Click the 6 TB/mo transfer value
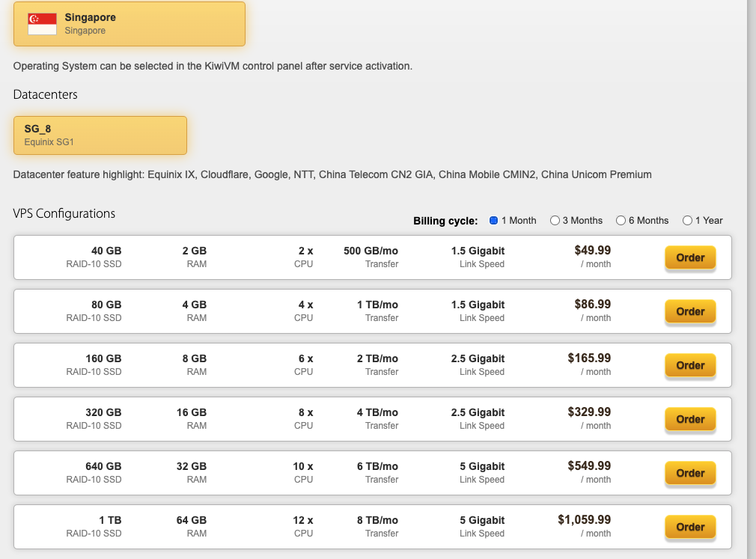 coord(377,467)
